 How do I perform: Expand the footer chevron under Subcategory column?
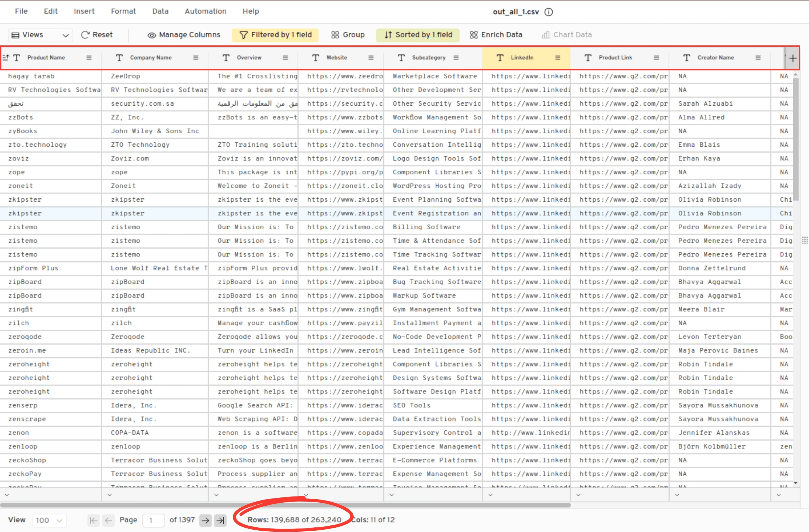pos(391,495)
